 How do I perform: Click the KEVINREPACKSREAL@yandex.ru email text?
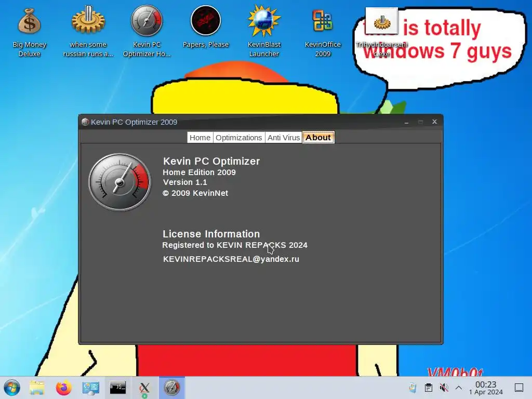pos(231,259)
